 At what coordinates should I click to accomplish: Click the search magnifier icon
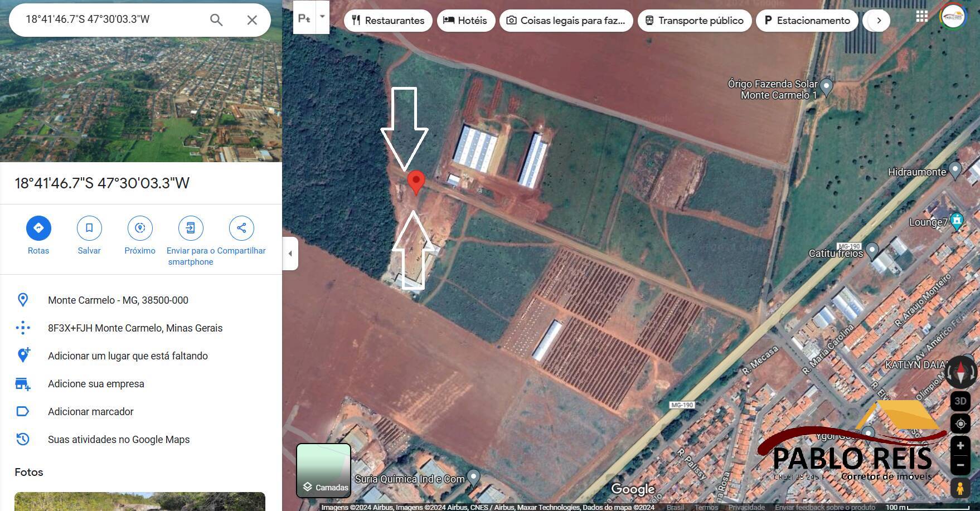coord(216,20)
